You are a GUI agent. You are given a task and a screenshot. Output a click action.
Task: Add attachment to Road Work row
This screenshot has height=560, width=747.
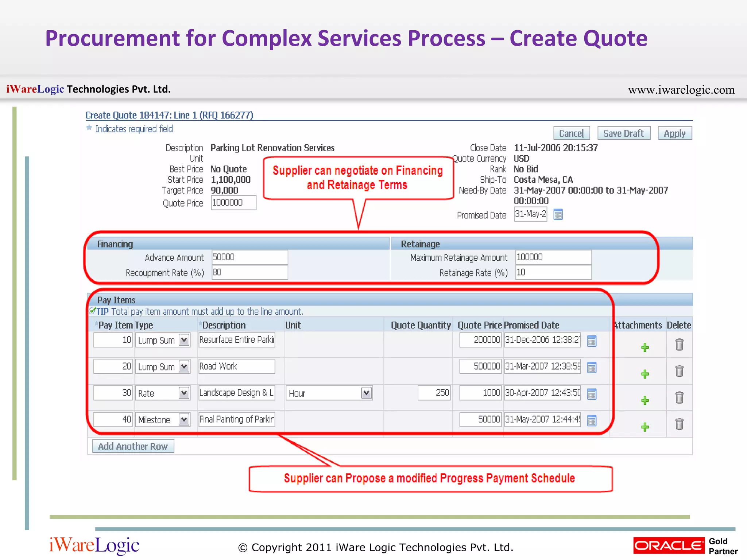[x=645, y=374]
